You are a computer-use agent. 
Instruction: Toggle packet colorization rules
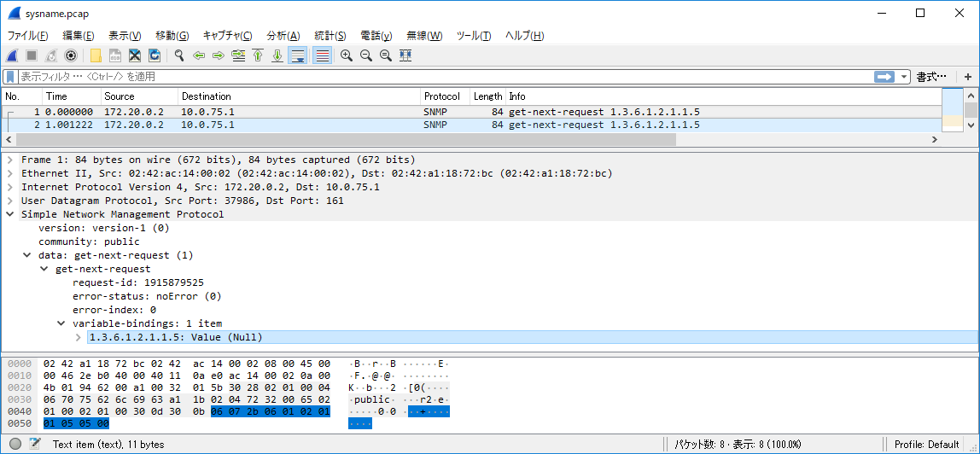click(x=322, y=55)
